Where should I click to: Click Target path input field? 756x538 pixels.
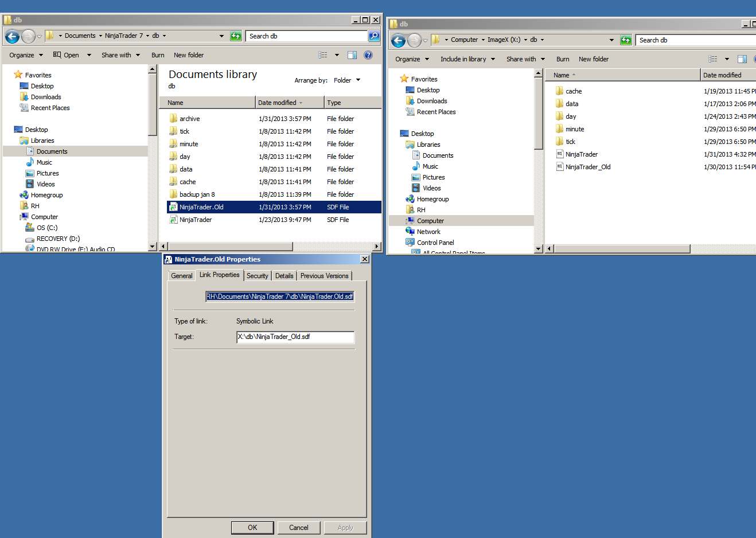tap(295, 337)
